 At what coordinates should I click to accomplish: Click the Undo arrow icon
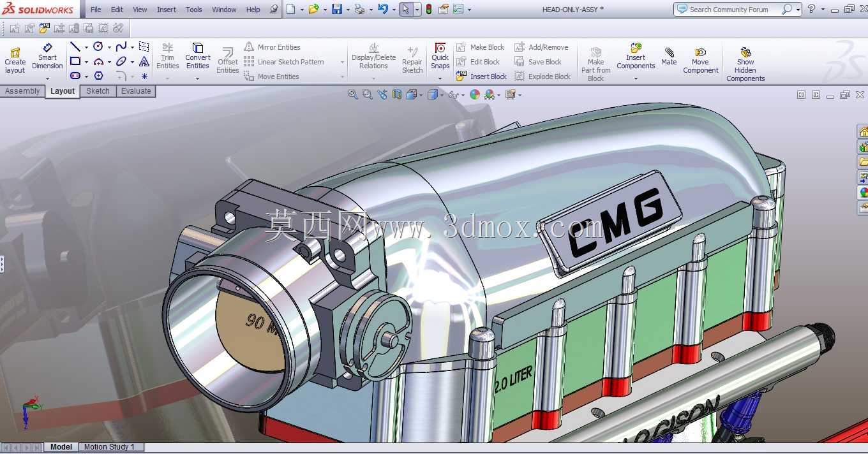382,9
